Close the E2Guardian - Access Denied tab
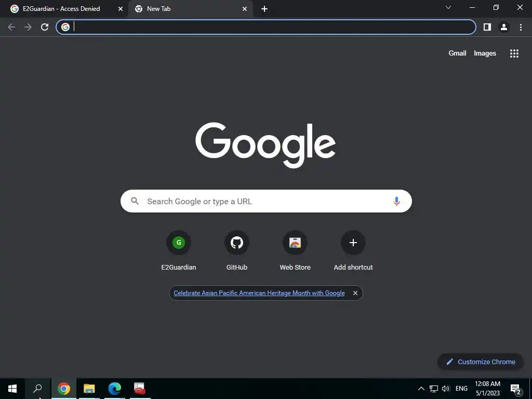The image size is (532, 399). point(121,9)
